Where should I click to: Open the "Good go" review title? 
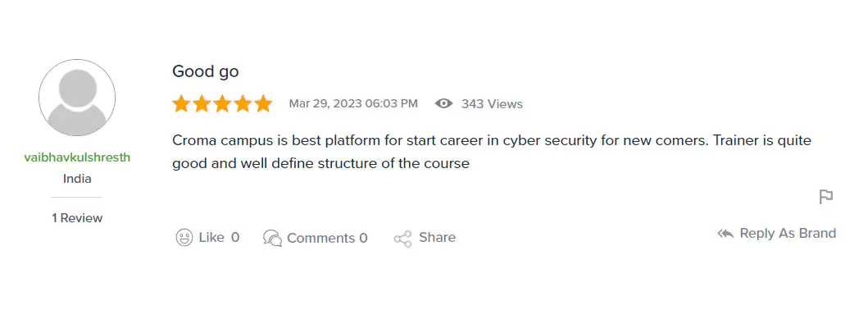tap(206, 71)
